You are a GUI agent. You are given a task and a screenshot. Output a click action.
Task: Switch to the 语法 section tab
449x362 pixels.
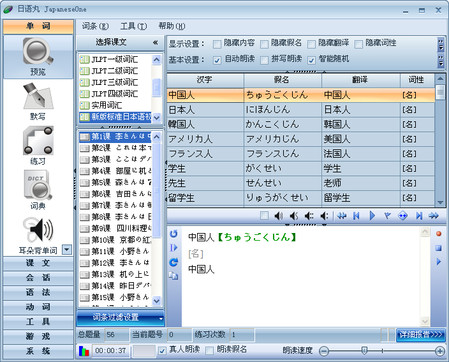click(x=38, y=292)
